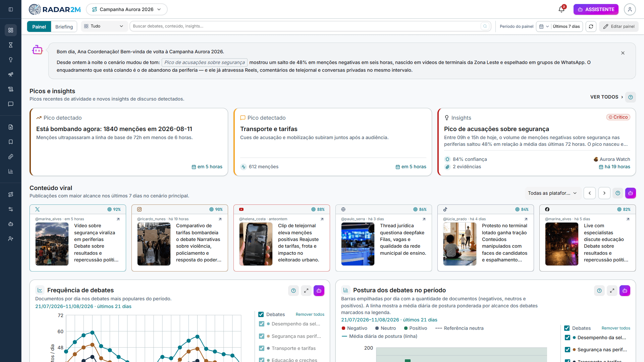The width and height of the screenshot is (644, 362).
Task: Toggle Debates checkbox in Postura legend
Action: [x=567, y=328]
